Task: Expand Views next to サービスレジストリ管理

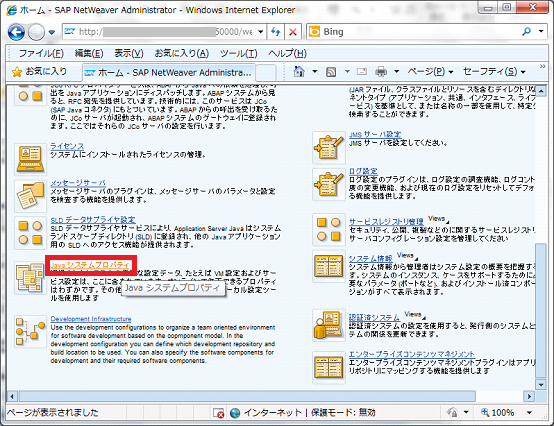Action: coord(438,219)
